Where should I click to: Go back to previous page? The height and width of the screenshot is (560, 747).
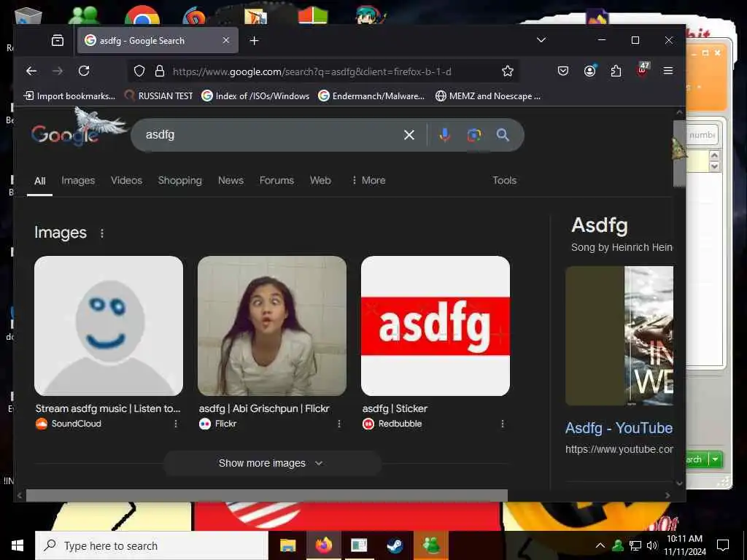31,71
